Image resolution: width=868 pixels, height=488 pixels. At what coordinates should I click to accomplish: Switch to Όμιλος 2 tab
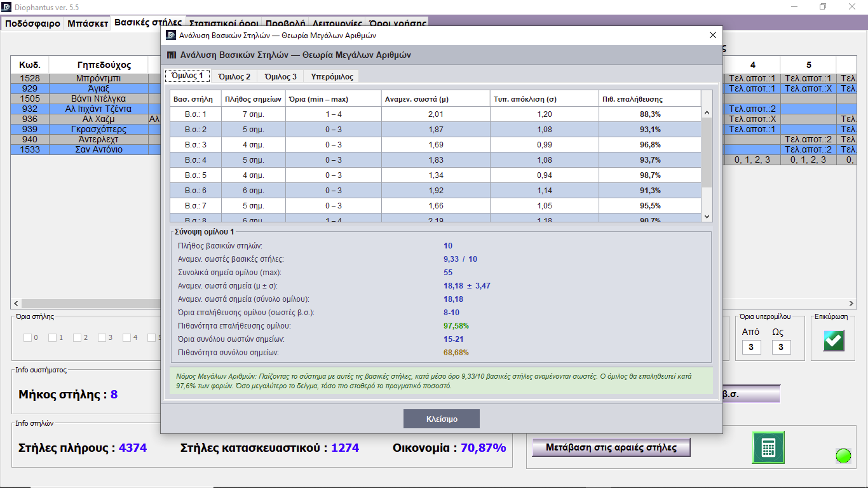click(x=234, y=76)
